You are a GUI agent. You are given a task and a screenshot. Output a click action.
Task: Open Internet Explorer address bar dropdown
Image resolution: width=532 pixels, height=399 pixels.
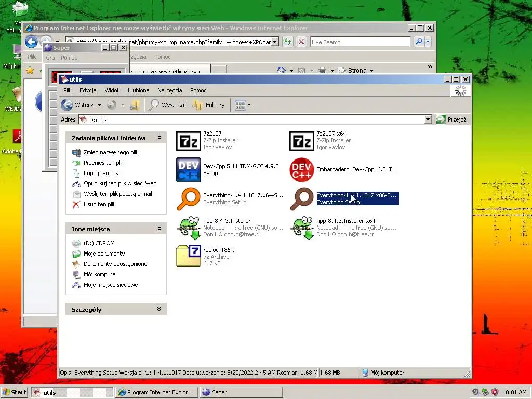(x=275, y=42)
